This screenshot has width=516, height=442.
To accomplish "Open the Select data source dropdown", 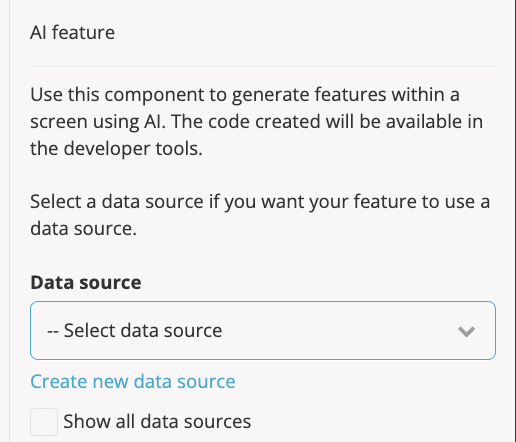I will [263, 330].
